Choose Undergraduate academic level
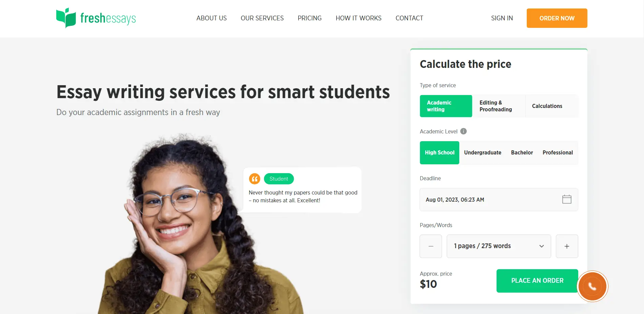644x314 pixels. pyautogui.click(x=483, y=153)
